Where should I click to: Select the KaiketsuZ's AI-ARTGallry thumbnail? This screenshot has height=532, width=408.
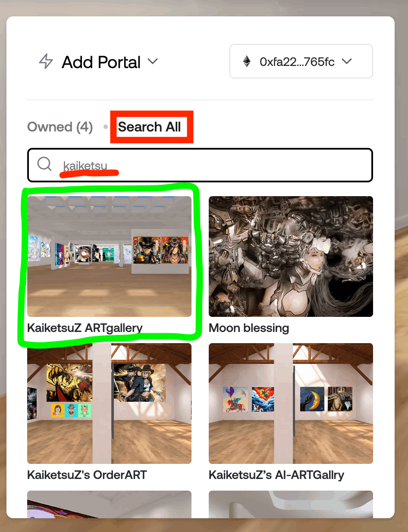point(291,404)
